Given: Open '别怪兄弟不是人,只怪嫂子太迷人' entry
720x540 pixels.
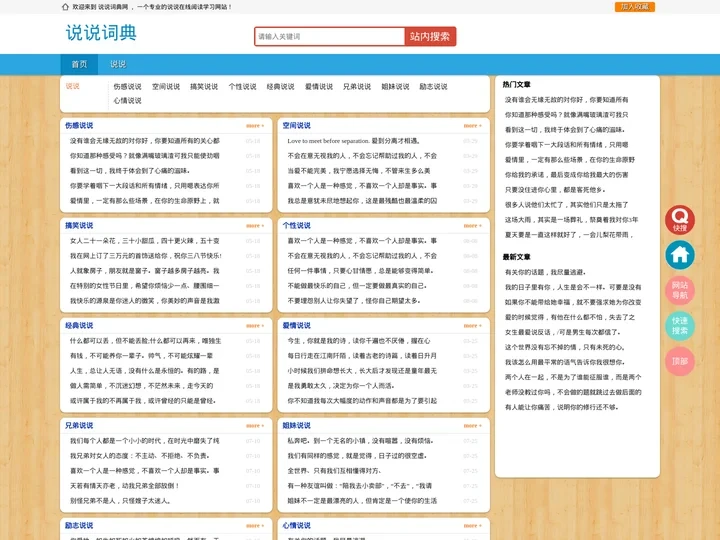Looking at the screenshot, I should [x=120, y=501].
